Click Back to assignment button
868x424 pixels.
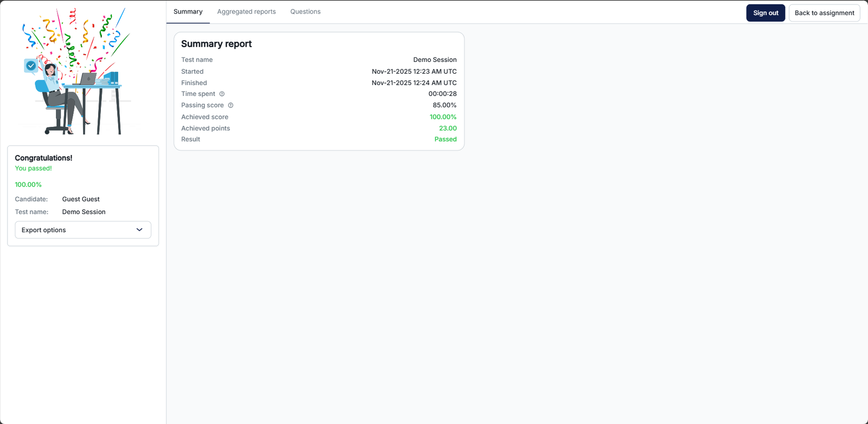click(x=824, y=13)
